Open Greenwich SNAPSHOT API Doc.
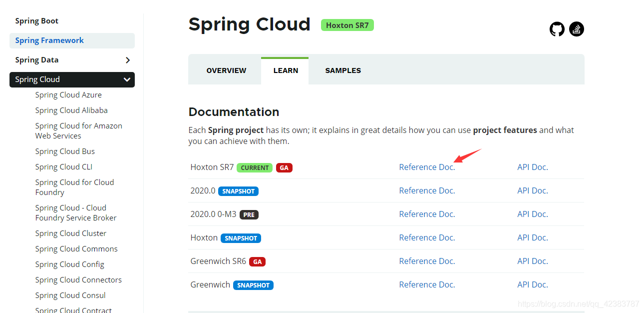The image size is (644, 313). pyautogui.click(x=533, y=284)
